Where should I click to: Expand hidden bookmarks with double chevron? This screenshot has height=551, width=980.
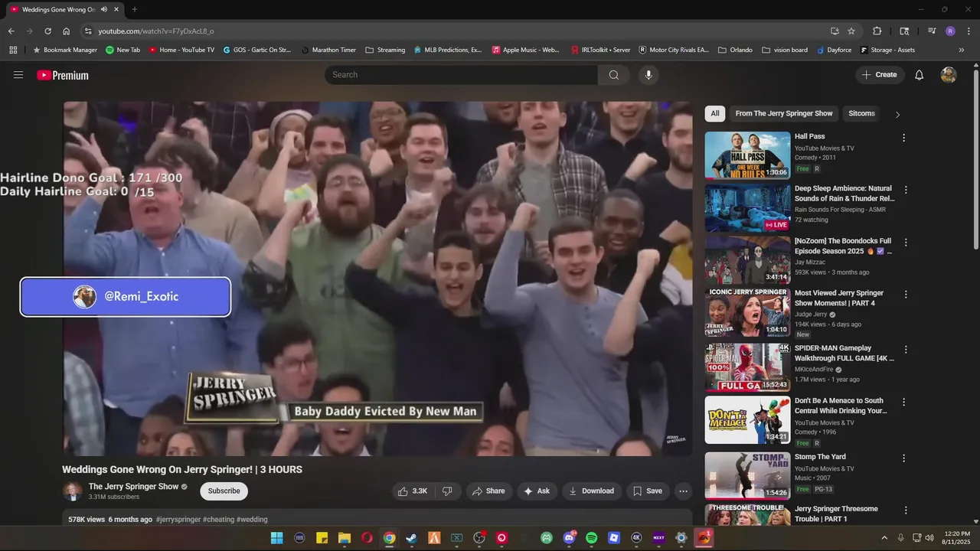(x=962, y=50)
